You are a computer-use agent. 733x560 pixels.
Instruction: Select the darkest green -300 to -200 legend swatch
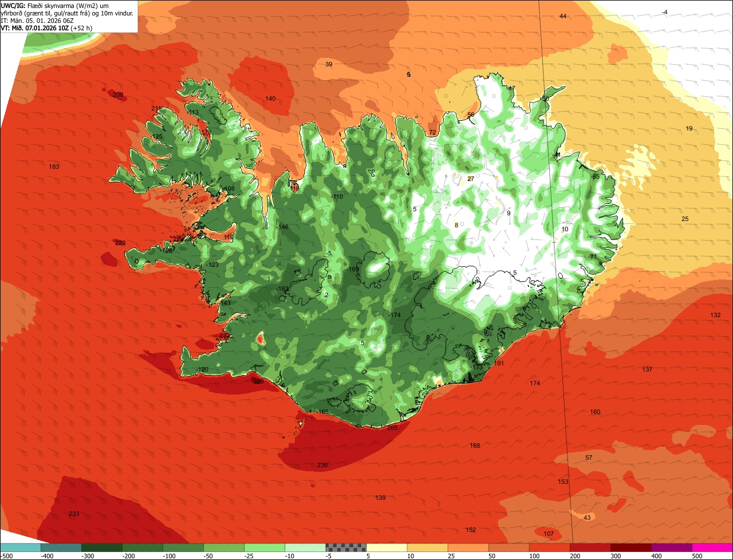click(x=102, y=547)
